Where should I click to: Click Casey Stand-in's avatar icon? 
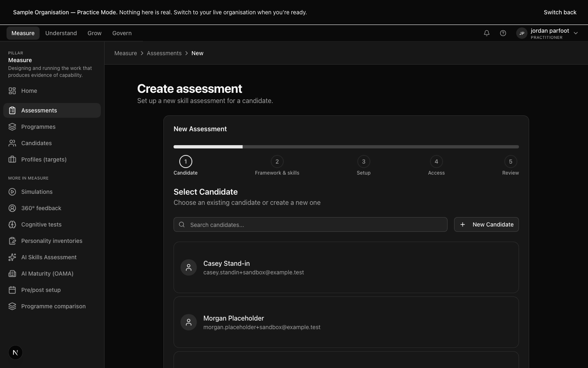tap(189, 267)
